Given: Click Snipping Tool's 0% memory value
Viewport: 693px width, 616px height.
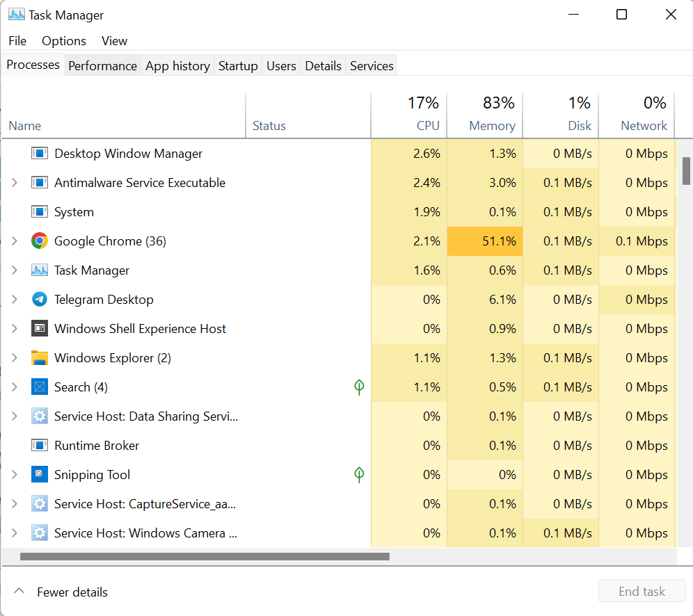Looking at the screenshot, I should (x=507, y=475).
